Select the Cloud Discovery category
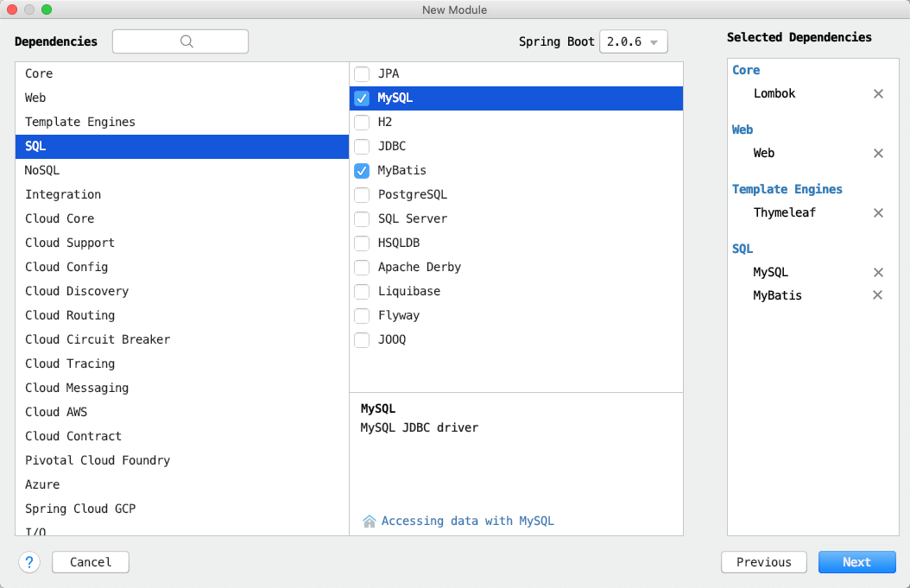 pyautogui.click(x=182, y=291)
